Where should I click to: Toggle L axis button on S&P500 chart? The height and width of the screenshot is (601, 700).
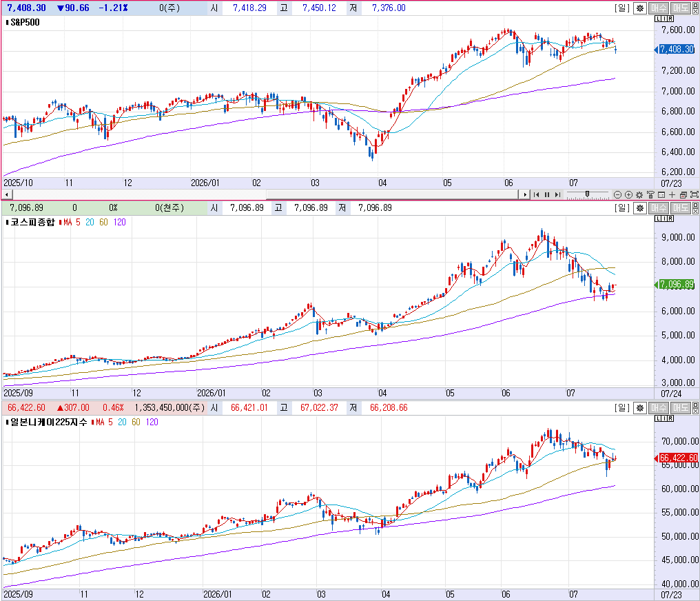coord(658,19)
